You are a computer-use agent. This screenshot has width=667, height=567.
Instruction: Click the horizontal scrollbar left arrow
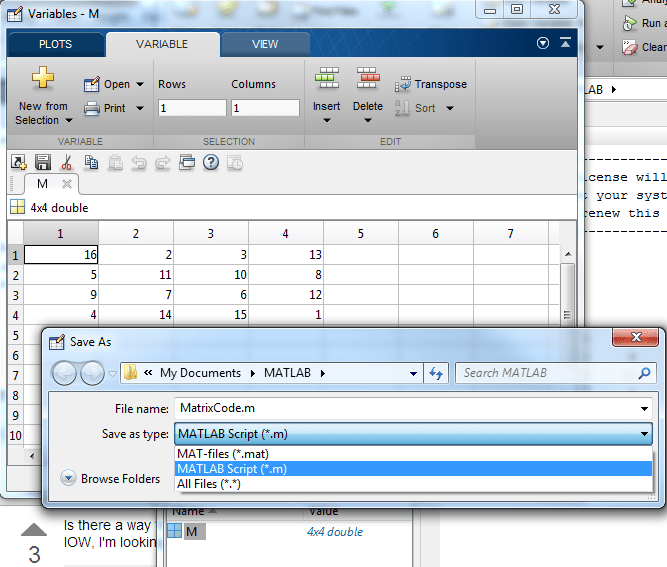tap(32, 456)
